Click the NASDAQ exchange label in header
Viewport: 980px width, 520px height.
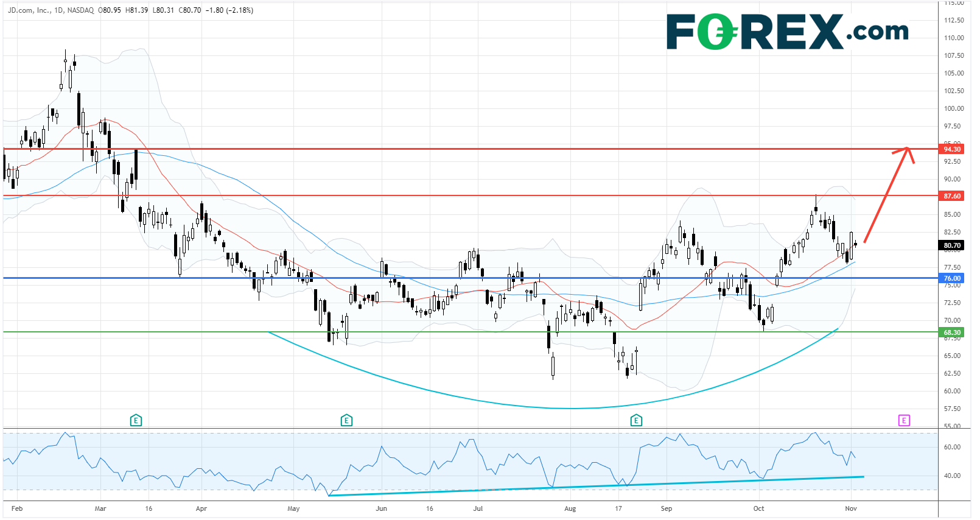(x=80, y=10)
